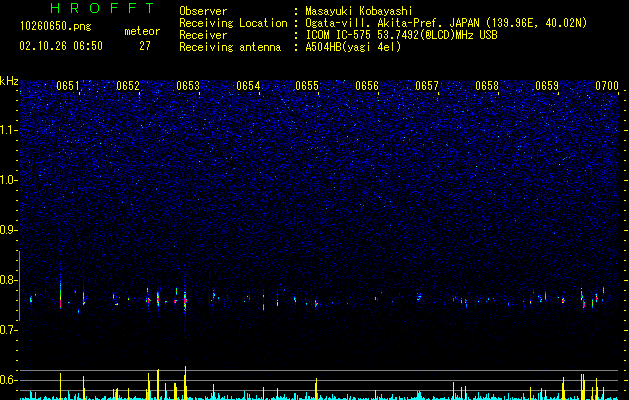Click the 0656 time marker

(367, 86)
